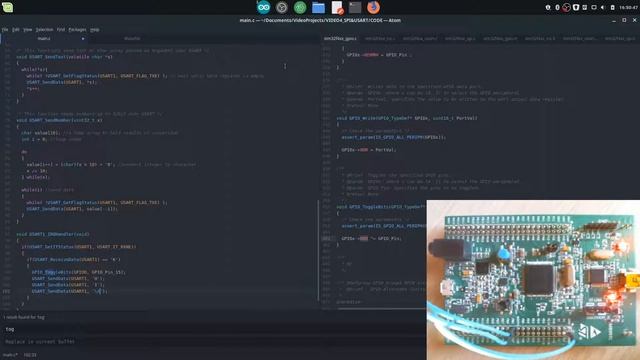Launch Firefox from the top panel
The width and height of the screenshot is (640, 360).
tap(373, 7)
